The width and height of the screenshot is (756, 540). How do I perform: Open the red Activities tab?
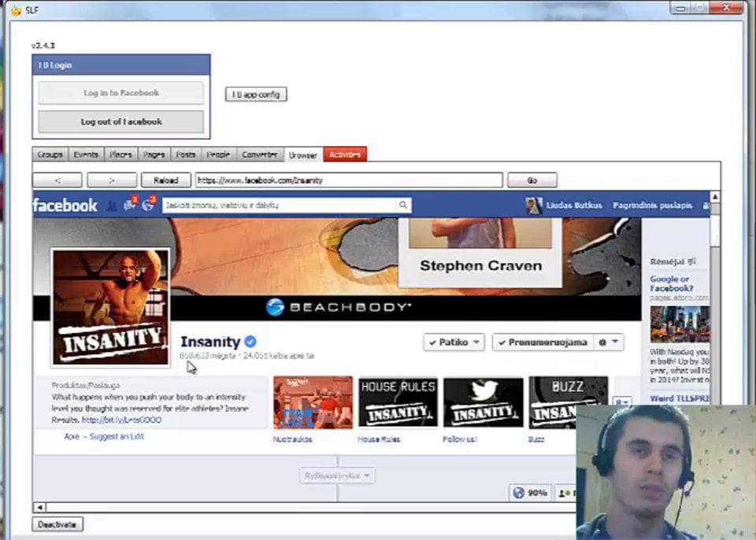pos(345,154)
